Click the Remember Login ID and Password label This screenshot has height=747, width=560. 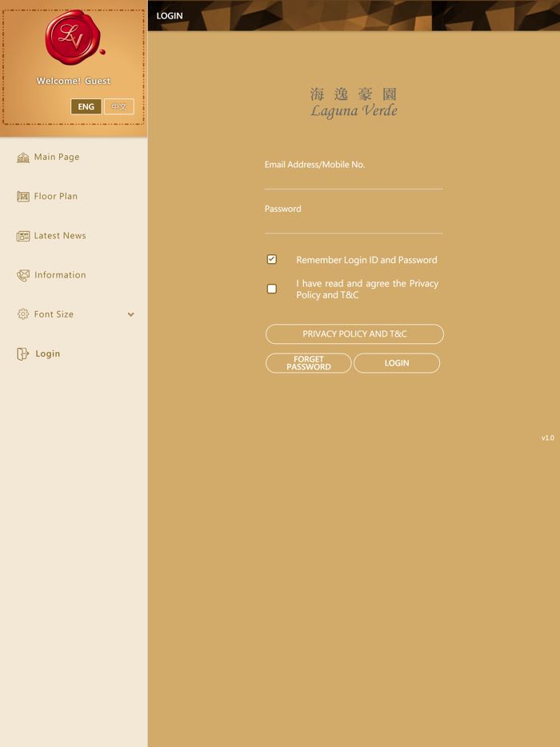366,260
